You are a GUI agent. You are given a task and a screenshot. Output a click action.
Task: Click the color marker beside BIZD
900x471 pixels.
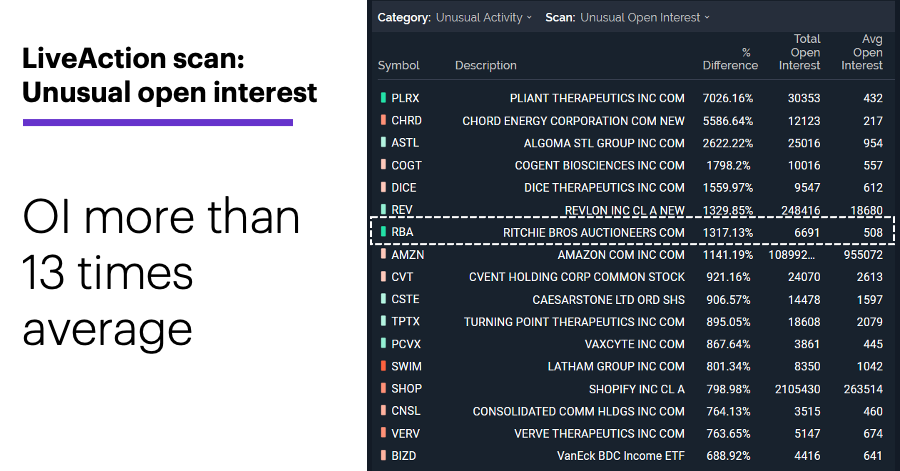[x=383, y=456]
